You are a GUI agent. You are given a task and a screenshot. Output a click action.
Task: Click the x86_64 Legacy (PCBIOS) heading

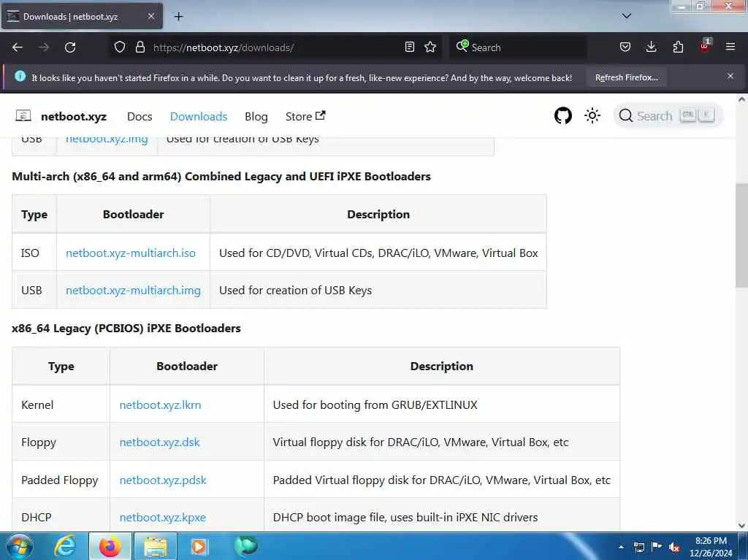pos(126,328)
